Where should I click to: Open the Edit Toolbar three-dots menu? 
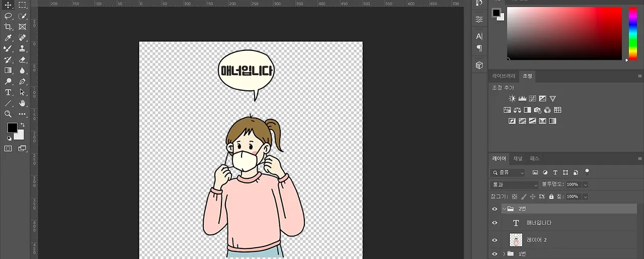(22, 114)
